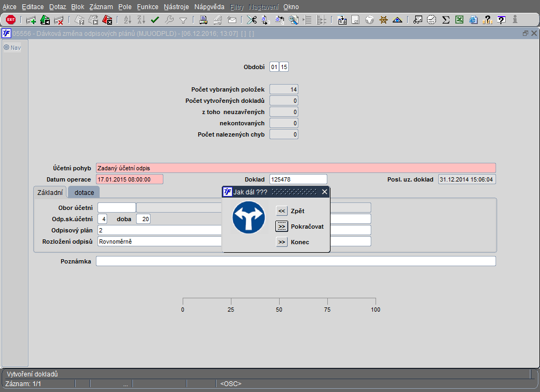The height and width of the screenshot is (392, 540).
Task: Click the sort ascending A-Z icon
Action: pyautogui.click(x=127, y=20)
